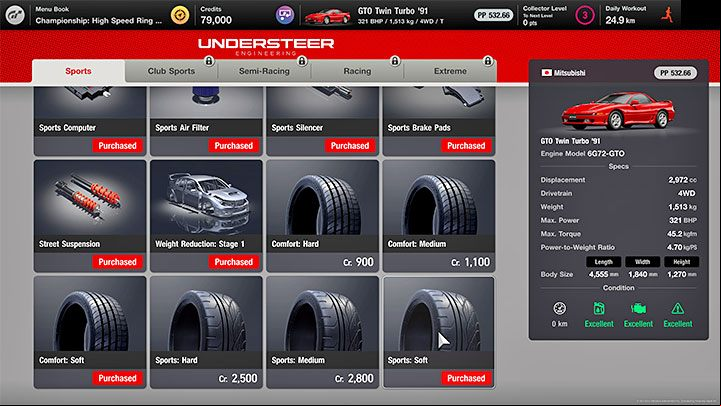Viewport: 721px width, 406px height.
Task: Click the purple mission trophy icon
Action: 285,15
